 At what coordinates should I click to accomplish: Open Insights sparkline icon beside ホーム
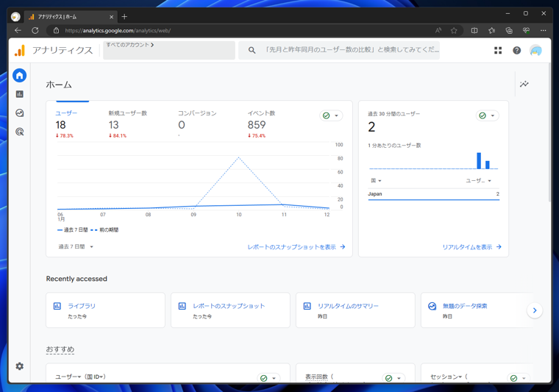coord(524,84)
